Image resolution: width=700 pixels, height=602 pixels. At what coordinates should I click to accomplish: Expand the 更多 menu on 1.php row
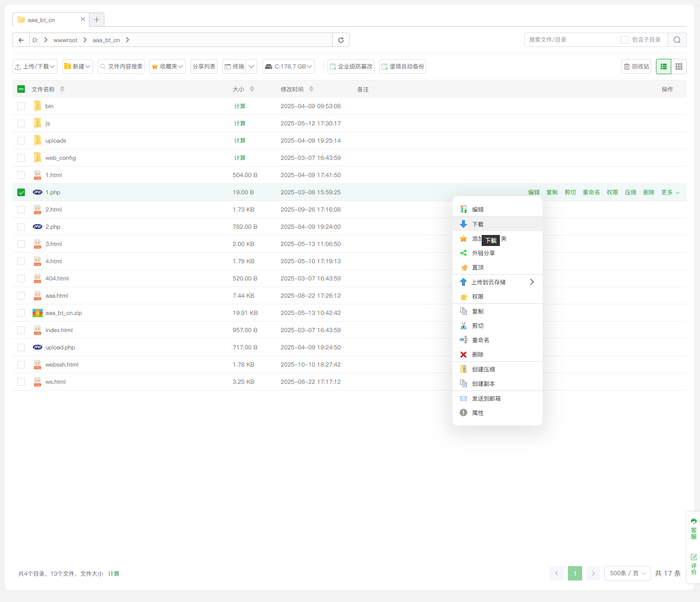(670, 192)
